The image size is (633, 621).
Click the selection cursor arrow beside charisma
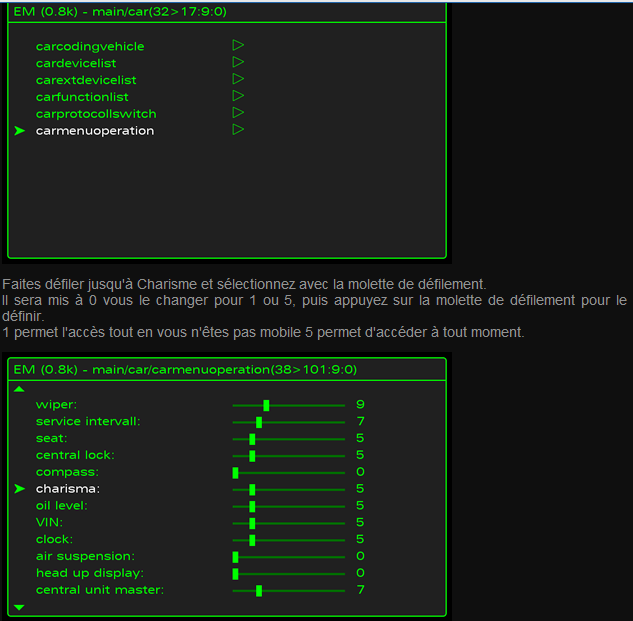tap(19, 489)
